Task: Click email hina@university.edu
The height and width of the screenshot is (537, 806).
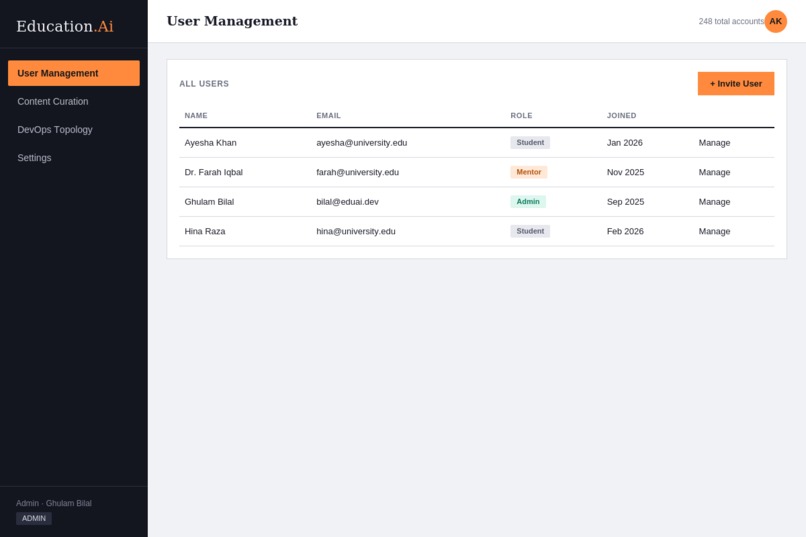Action: [356, 231]
